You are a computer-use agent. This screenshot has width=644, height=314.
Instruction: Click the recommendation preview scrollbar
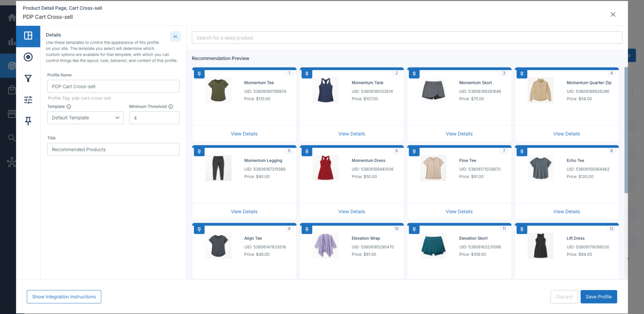626,130
